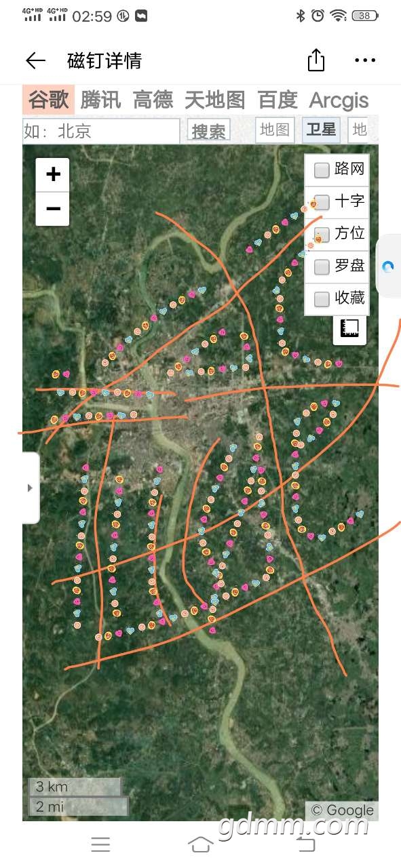Select the Arcgis map source tab
401x868 pixels.
[339, 100]
